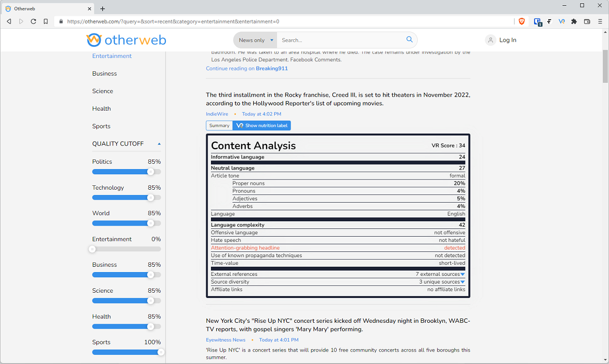
Task: Open the Eyewitness News source link
Action: point(226,340)
